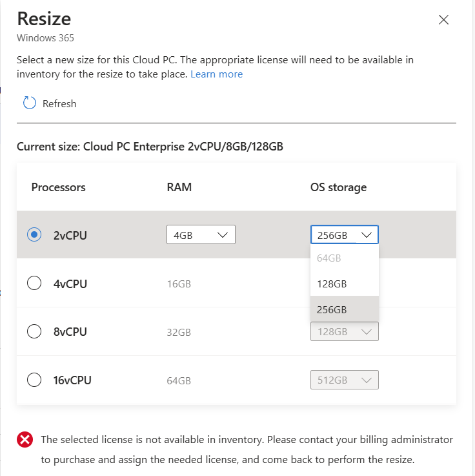Close the Resize panel with the X
The width and height of the screenshot is (475, 476).
click(x=443, y=20)
